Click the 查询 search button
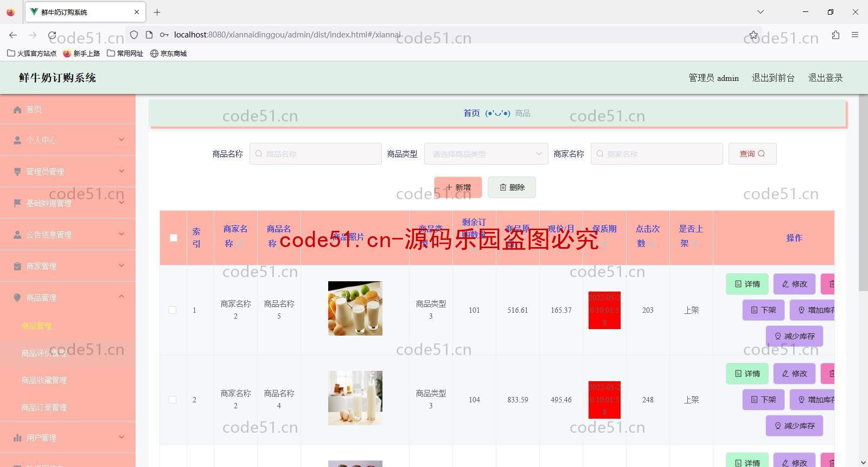Viewport: 868px width, 467px height. click(x=752, y=154)
